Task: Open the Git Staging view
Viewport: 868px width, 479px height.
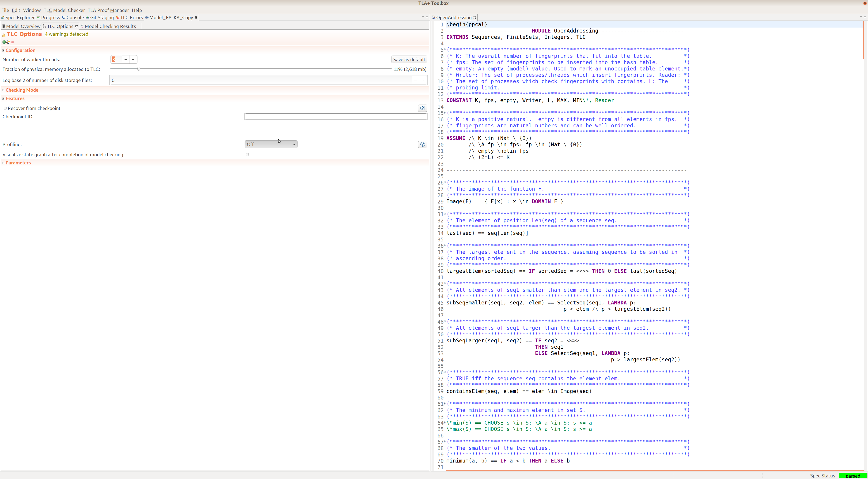Action: point(100,18)
